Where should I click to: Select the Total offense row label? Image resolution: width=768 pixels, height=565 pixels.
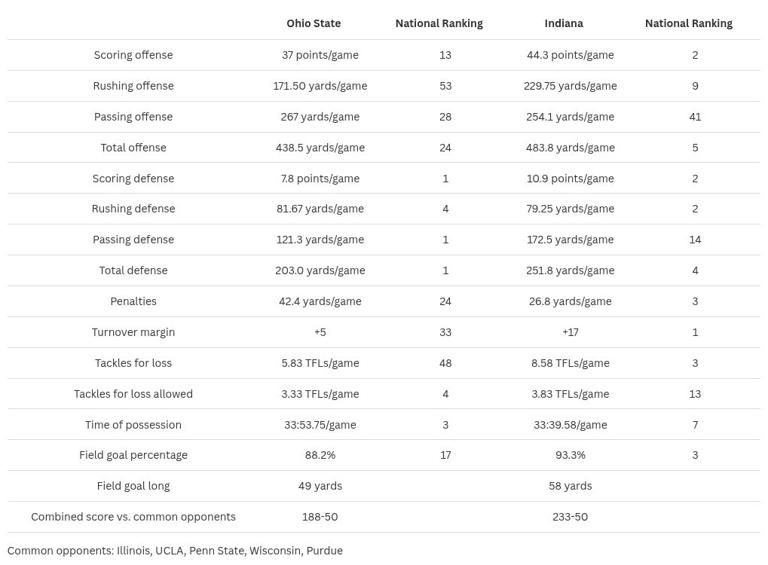[133, 148]
